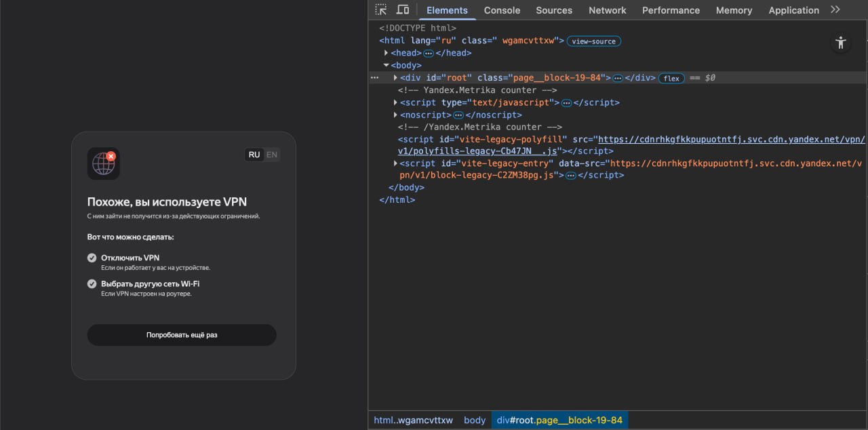Click the ellipsis inside head element
This screenshot has width=868, height=430.
click(x=429, y=53)
